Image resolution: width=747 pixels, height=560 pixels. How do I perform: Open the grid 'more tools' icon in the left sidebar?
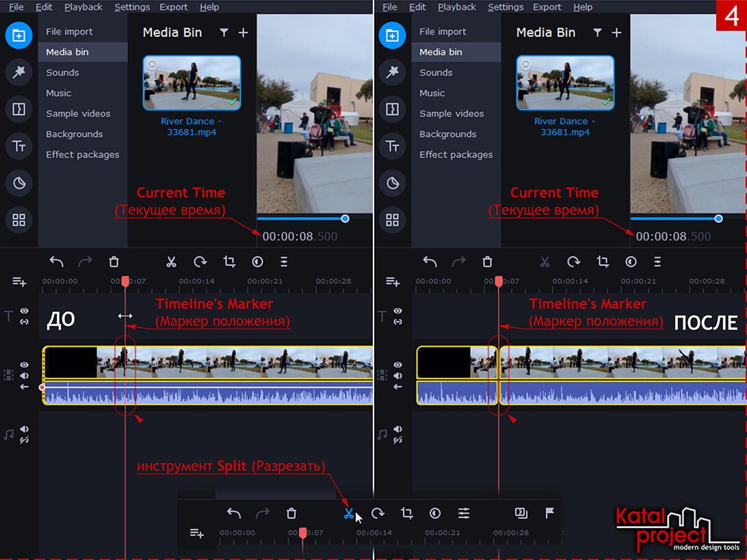[19, 219]
